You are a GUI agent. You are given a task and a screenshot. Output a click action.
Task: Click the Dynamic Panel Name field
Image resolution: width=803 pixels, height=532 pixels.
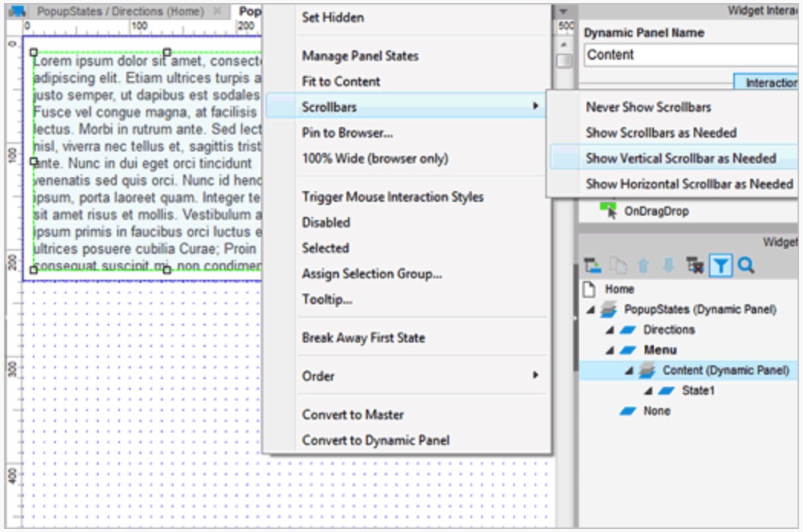pyautogui.click(x=691, y=54)
